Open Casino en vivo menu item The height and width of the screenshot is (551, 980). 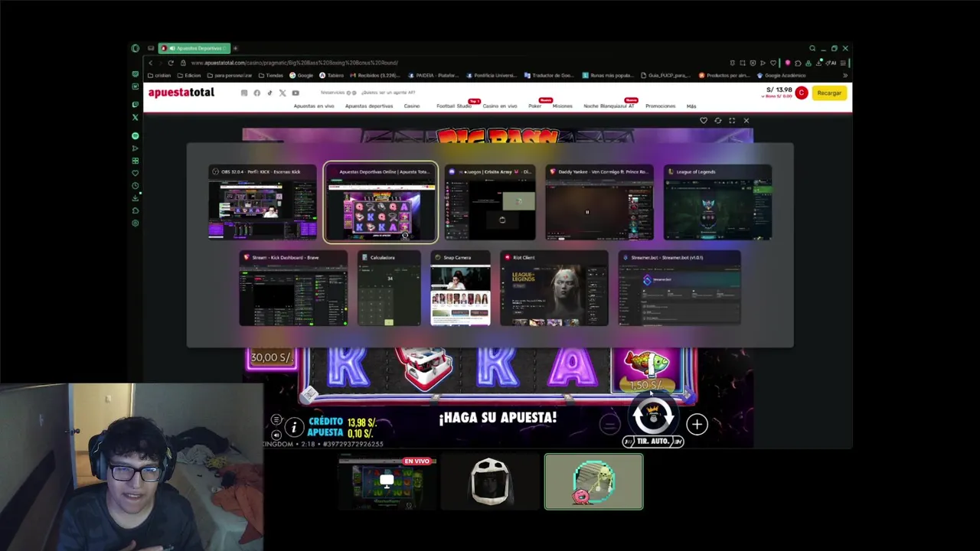(500, 106)
